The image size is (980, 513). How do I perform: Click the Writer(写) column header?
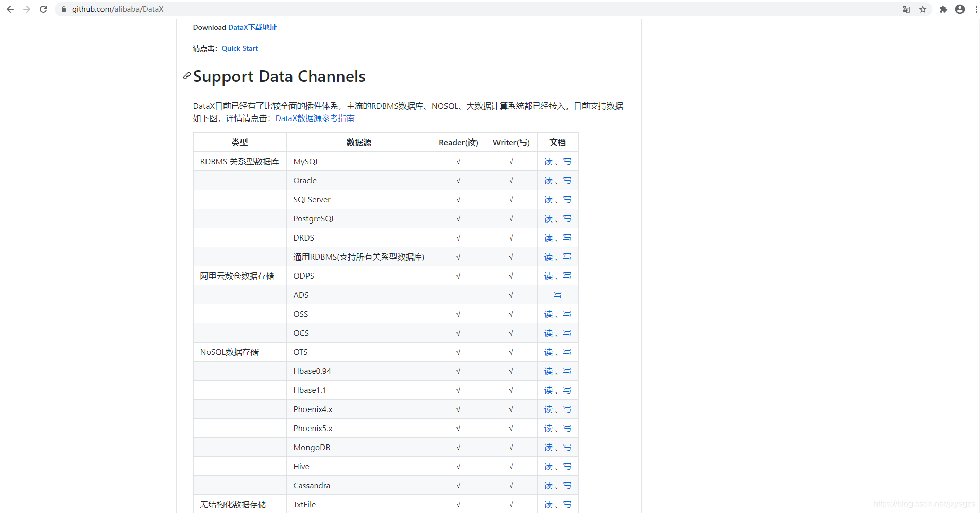coord(511,143)
